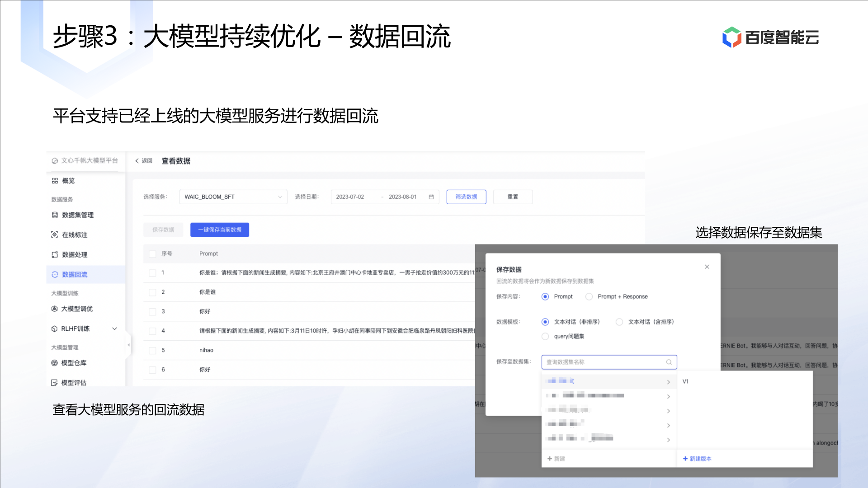Image resolution: width=868 pixels, height=488 pixels.
Task: Open the WAIC_BLOOM_SFT service dropdown
Action: point(233,197)
